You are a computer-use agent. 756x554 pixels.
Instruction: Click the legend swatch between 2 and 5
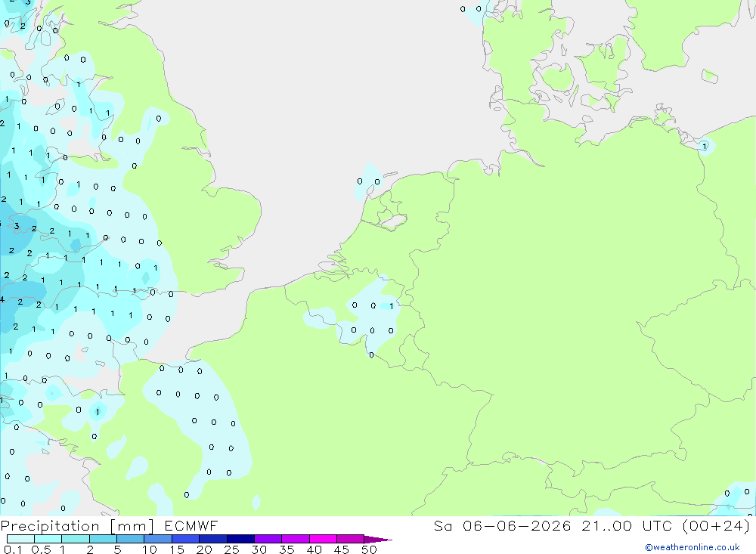103,539
